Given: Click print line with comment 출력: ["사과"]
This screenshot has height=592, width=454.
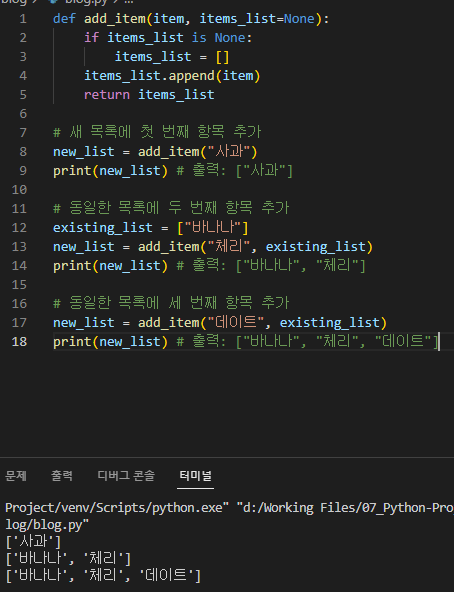Looking at the screenshot, I should click(x=173, y=171).
